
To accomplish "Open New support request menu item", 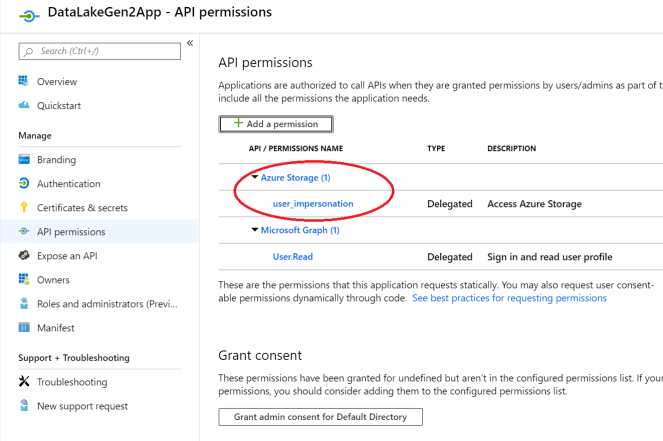I will (x=82, y=406).
